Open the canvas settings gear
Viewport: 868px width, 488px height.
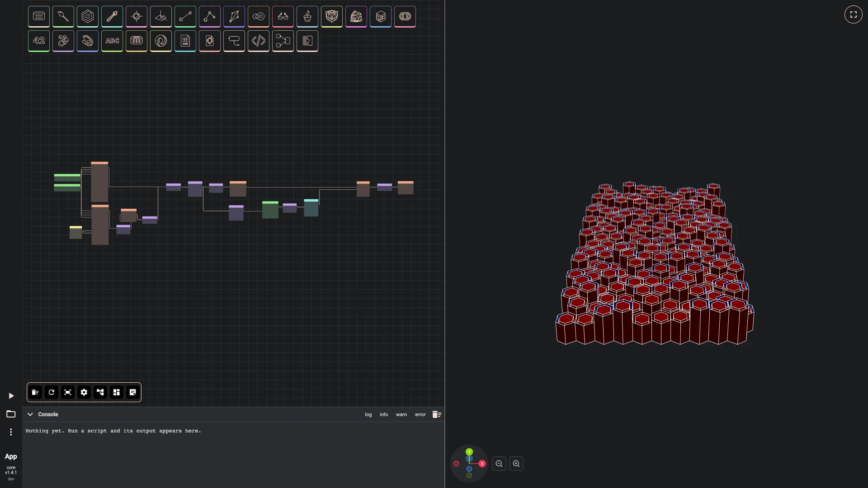(84, 392)
